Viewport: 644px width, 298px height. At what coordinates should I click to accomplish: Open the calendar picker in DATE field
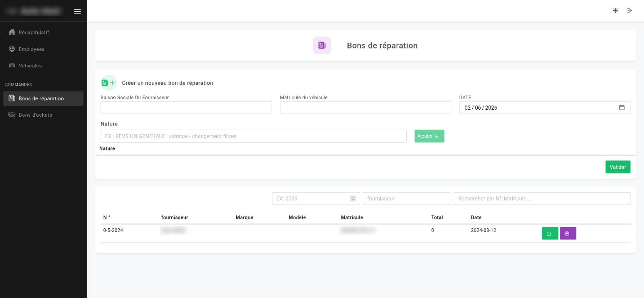pyautogui.click(x=622, y=107)
